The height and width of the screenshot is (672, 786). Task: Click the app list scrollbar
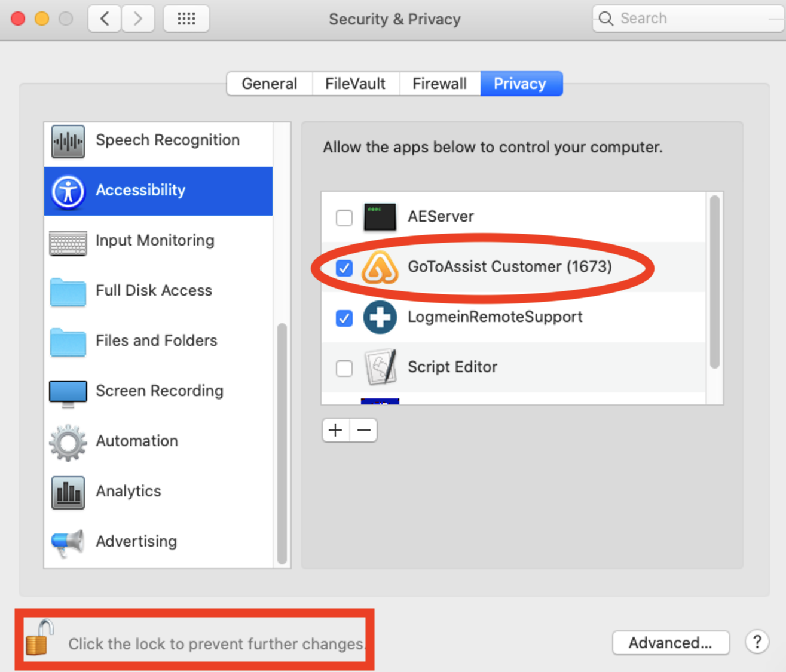(x=715, y=282)
